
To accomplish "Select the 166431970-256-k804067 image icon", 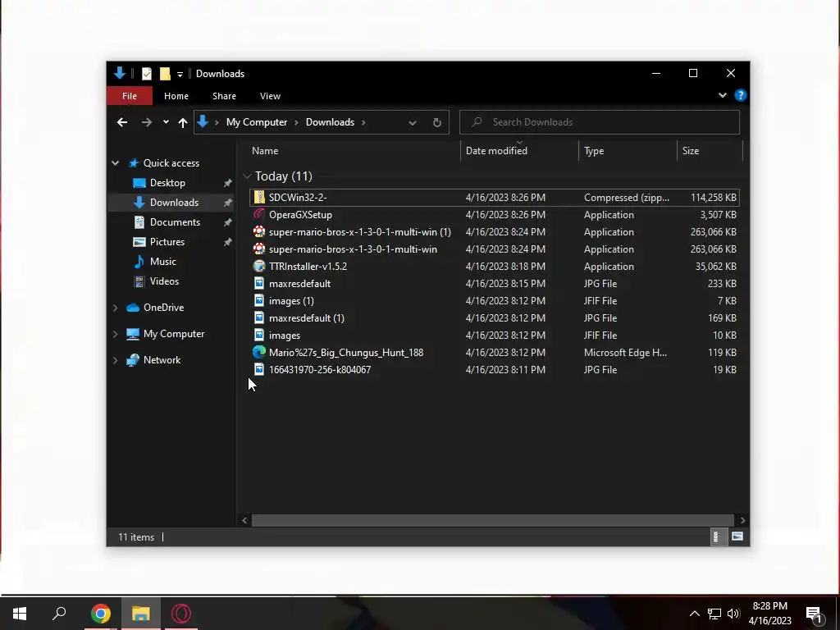I will (259, 369).
